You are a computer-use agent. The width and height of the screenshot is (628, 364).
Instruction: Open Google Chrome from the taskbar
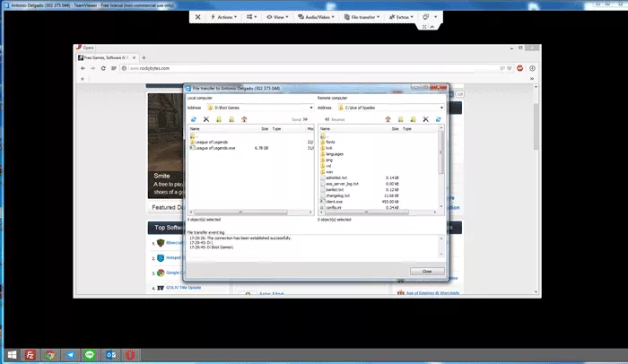(49, 355)
